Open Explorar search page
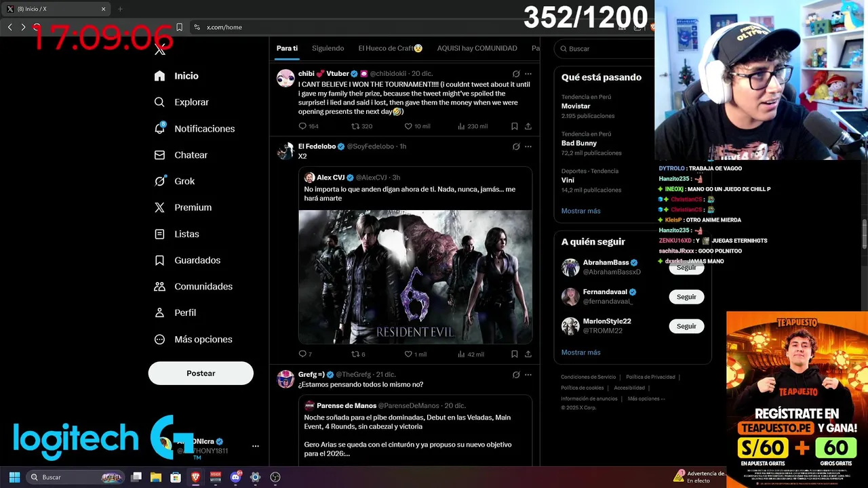This screenshot has height=488, width=868. tap(181, 102)
